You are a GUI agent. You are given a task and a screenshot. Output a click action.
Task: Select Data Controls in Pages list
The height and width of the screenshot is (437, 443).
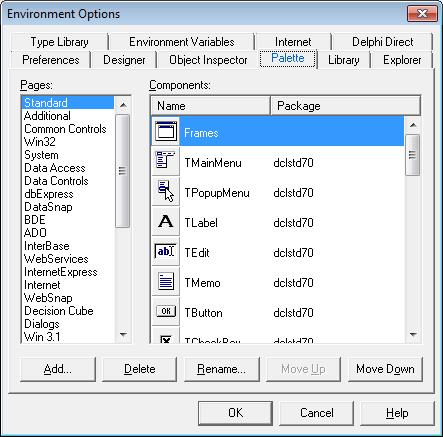tap(56, 181)
